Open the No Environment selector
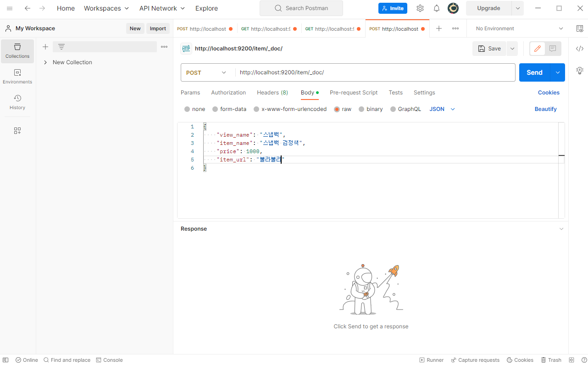This screenshot has width=588, height=365. pyautogui.click(x=519, y=28)
